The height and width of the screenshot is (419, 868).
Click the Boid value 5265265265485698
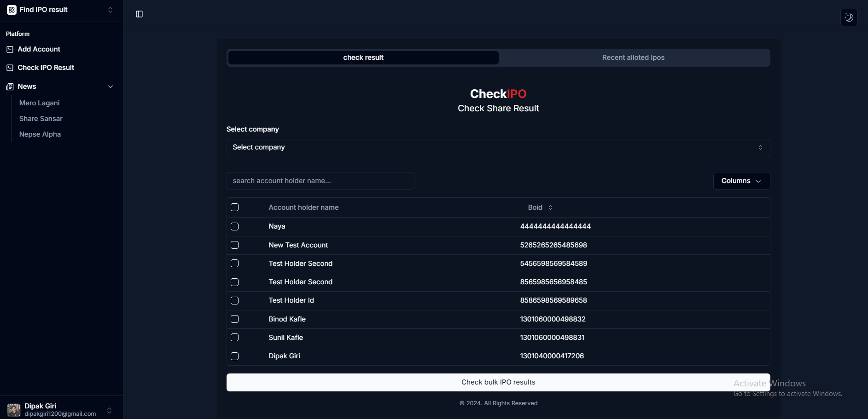[x=553, y=245]
